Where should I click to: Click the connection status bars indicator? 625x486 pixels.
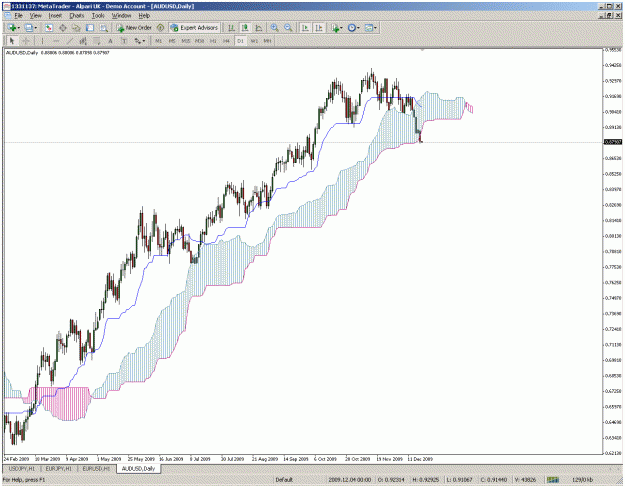pos(553,480)
